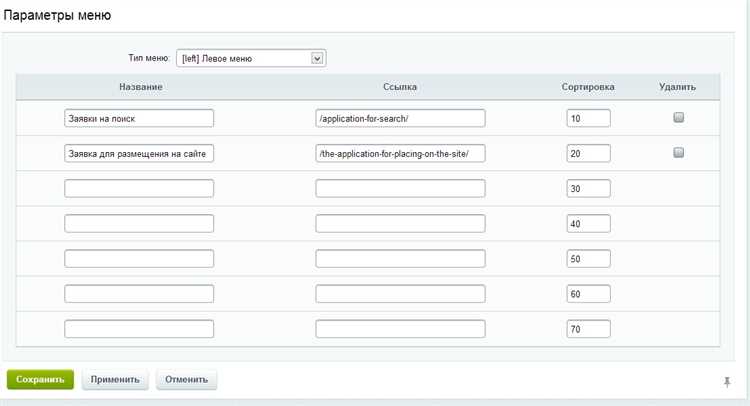
Task: Click empty name field in sort 50 row
Action: click(x=139, y=259)
